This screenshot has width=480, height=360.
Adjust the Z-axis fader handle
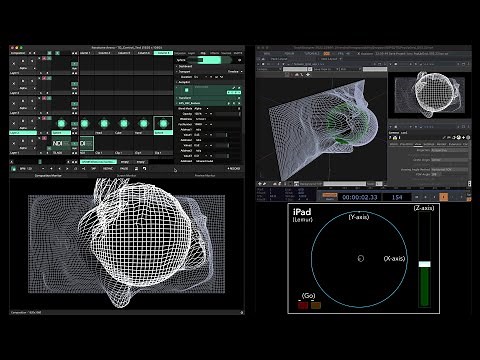tap(424, 264)
